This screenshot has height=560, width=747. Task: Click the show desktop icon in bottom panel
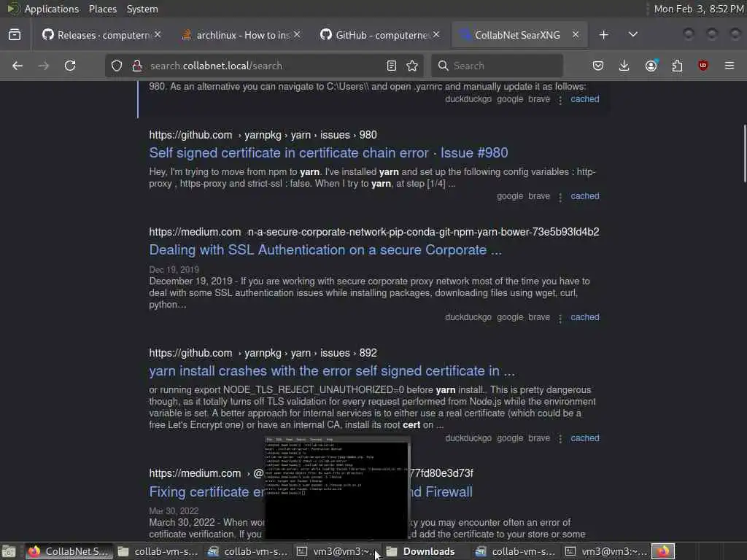pyautogui.click(x=9, y=551)
